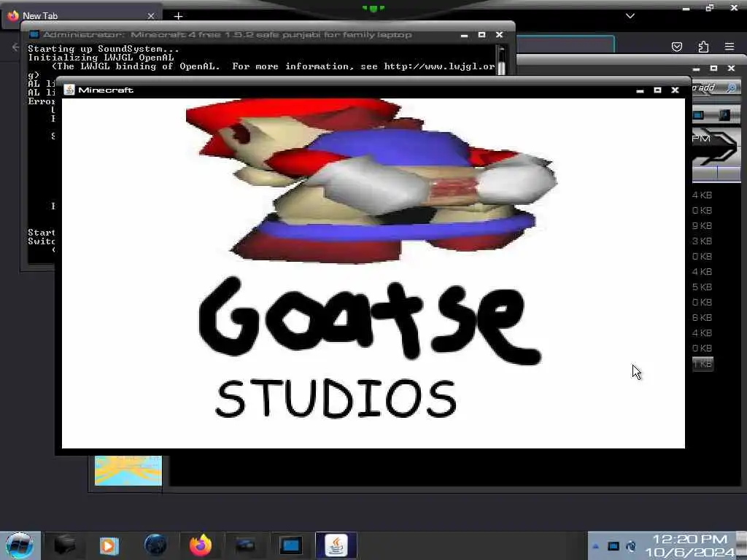Change the view in the Explorer toolbar
The width and height of the screenshot is (747, 560).
pos(698,115)
